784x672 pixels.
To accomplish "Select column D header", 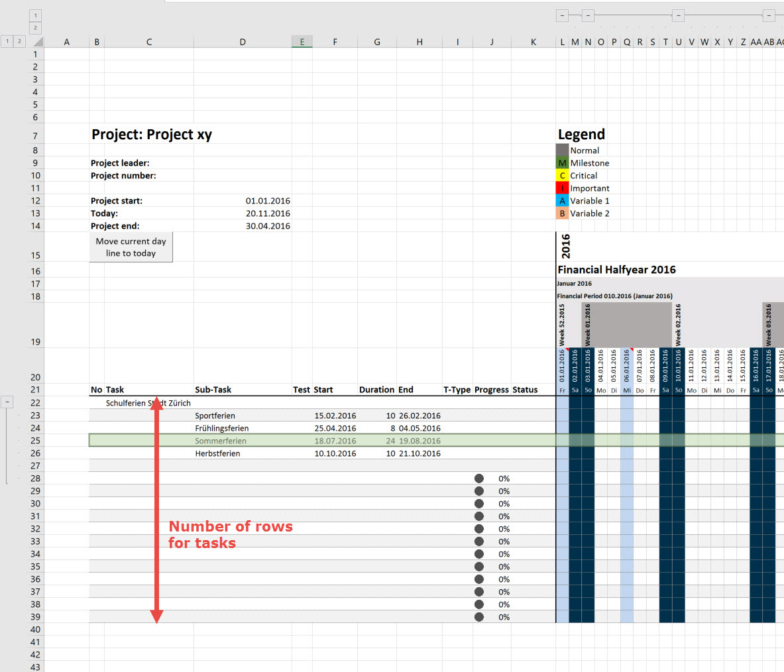I will pyautogui.click(x=243, y=42).
